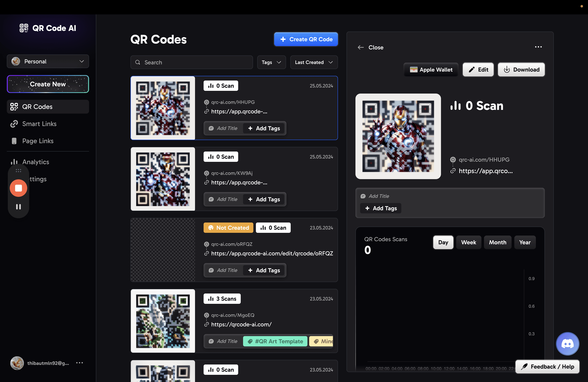The height and width of the screenshot is (382, 588).
Task: Switch scans chart to Month
Action: pyautogui.click(x=497, y=242)
